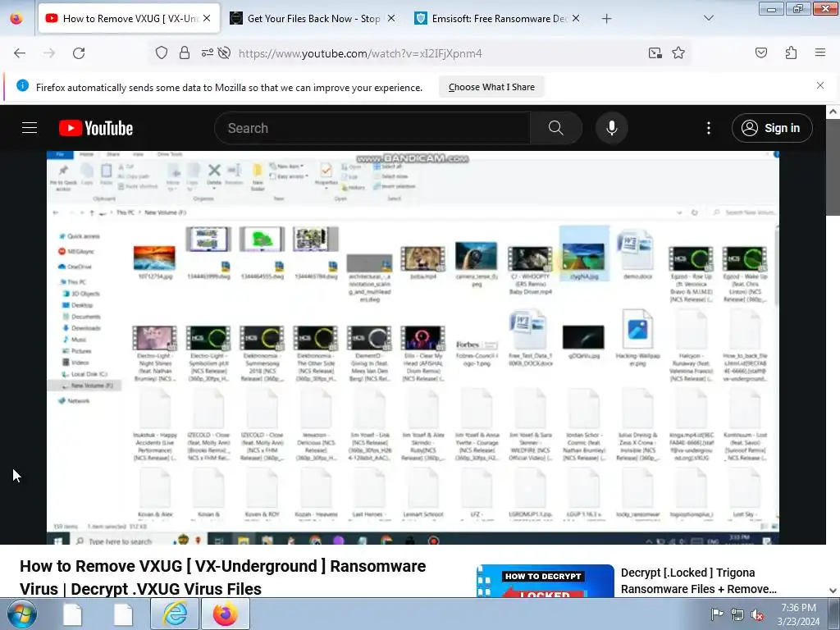
Task: Close the How to Remove VXUG tab
Action: coord(207,18)
